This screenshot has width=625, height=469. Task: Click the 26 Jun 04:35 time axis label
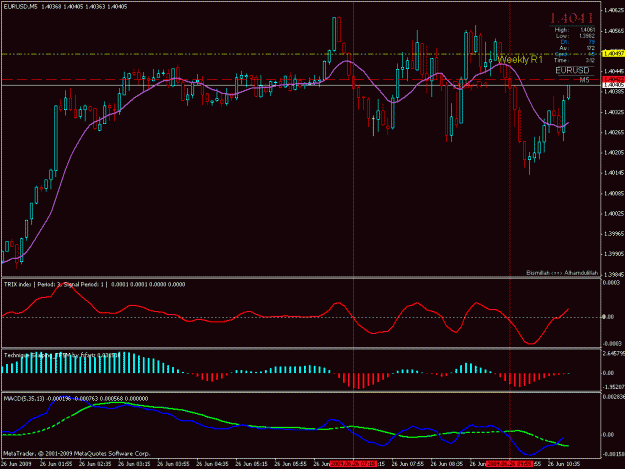click(x=212, y=464)
